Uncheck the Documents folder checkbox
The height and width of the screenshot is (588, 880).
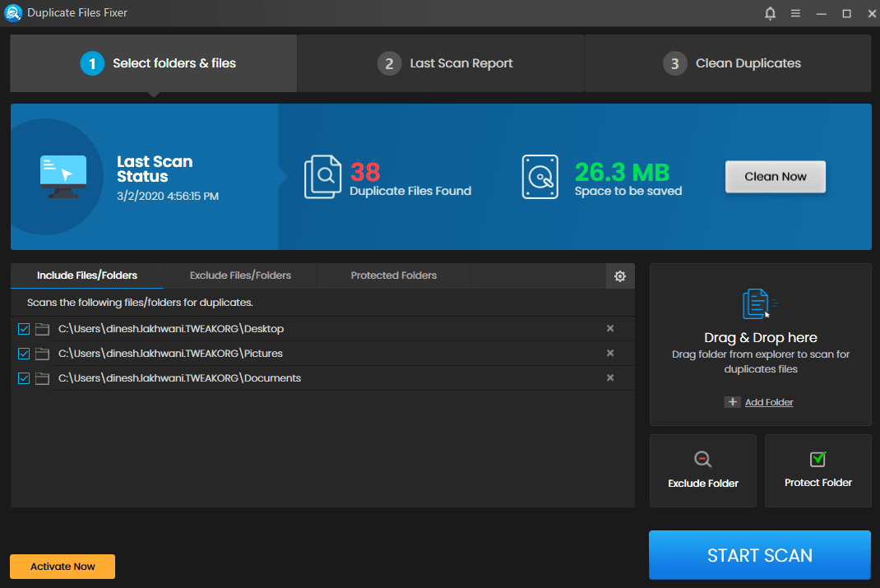point(24,378)
